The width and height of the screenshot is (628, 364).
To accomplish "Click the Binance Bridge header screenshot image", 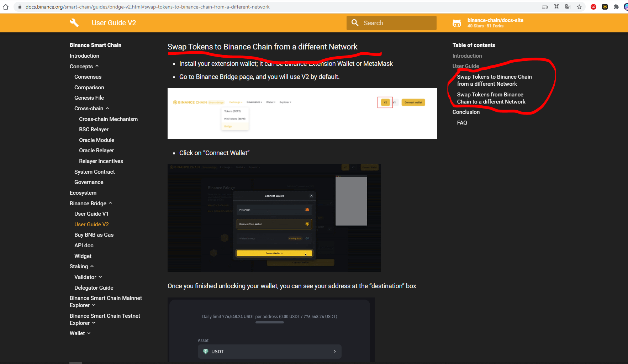I will click(x=302, y=114).
